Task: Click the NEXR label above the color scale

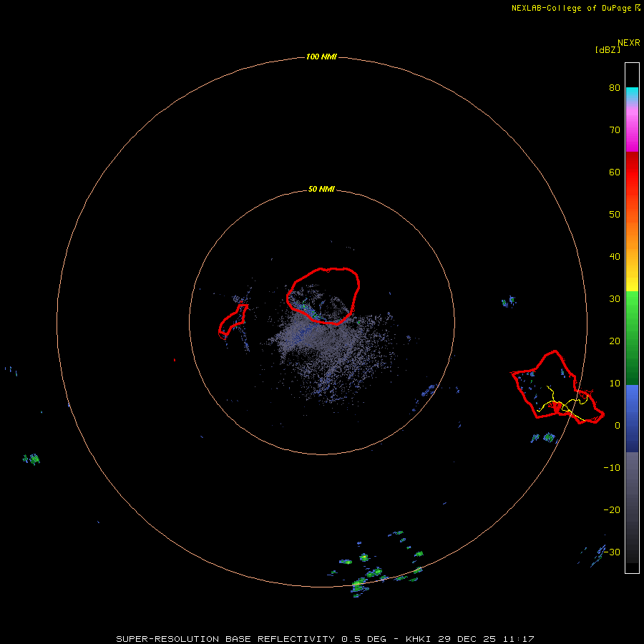Action: (629, 43)
